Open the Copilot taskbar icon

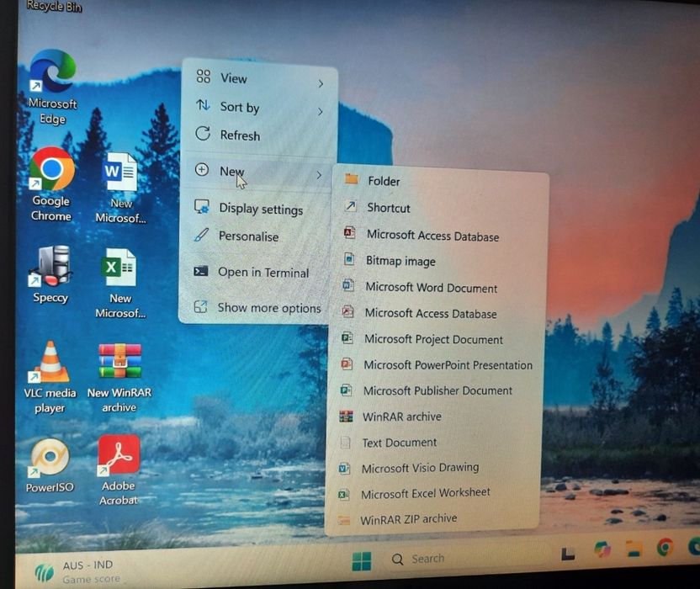pyautogui.click(x=602, y=549)
